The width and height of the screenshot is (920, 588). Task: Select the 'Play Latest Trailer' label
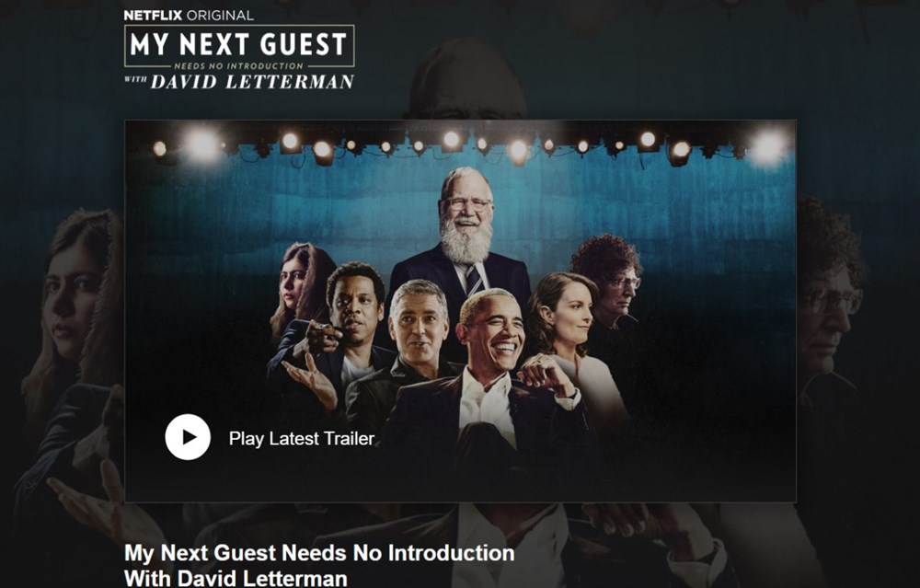tap(302, 438)
